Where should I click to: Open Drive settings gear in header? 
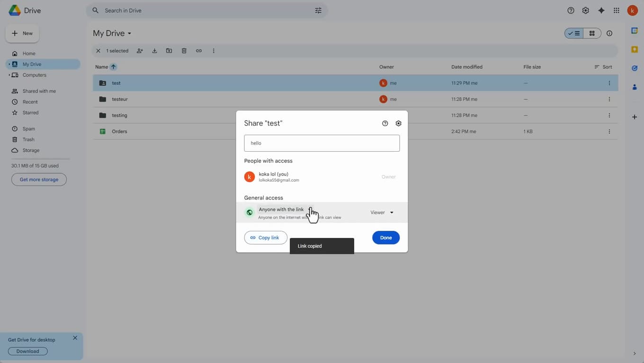pyautogui.click(x=586, y=10)
